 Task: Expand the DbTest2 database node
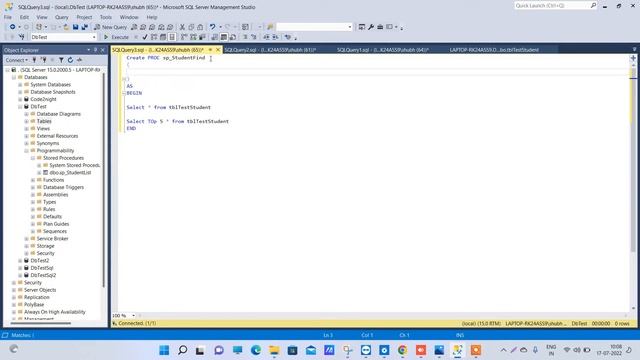coord(20,260)
